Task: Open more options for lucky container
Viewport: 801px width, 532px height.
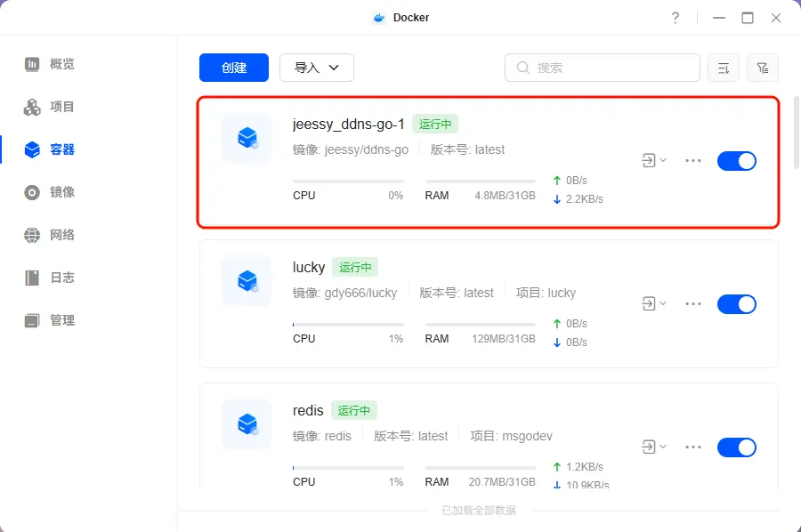Action: pos(693,304)
